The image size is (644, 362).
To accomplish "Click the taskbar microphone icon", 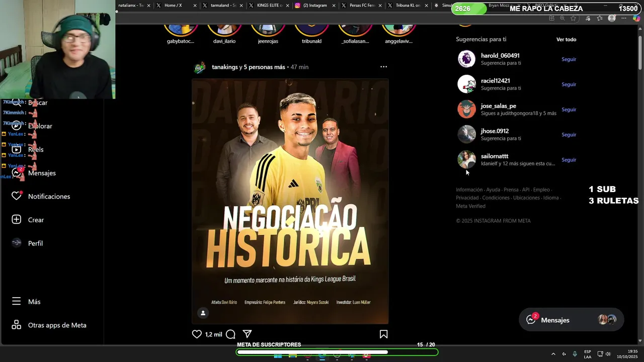I will 575,354.
